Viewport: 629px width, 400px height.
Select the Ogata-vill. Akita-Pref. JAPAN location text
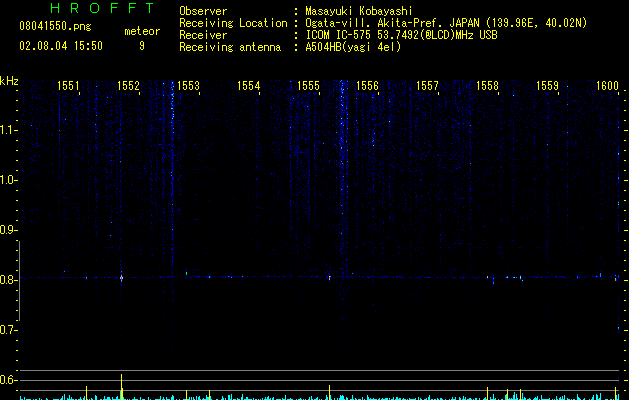click(x=446, y=23)
